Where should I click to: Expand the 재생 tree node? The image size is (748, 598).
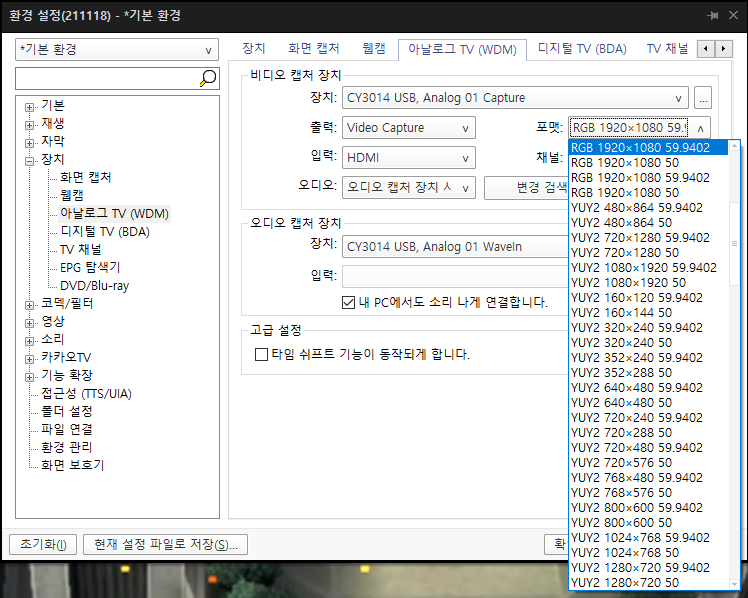(x=30, y=124)
